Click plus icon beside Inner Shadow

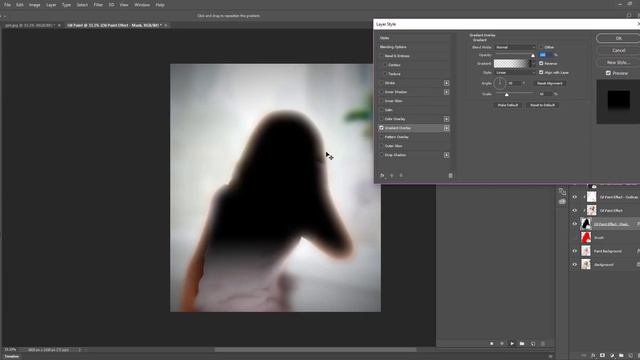click(x=446, y=92)
